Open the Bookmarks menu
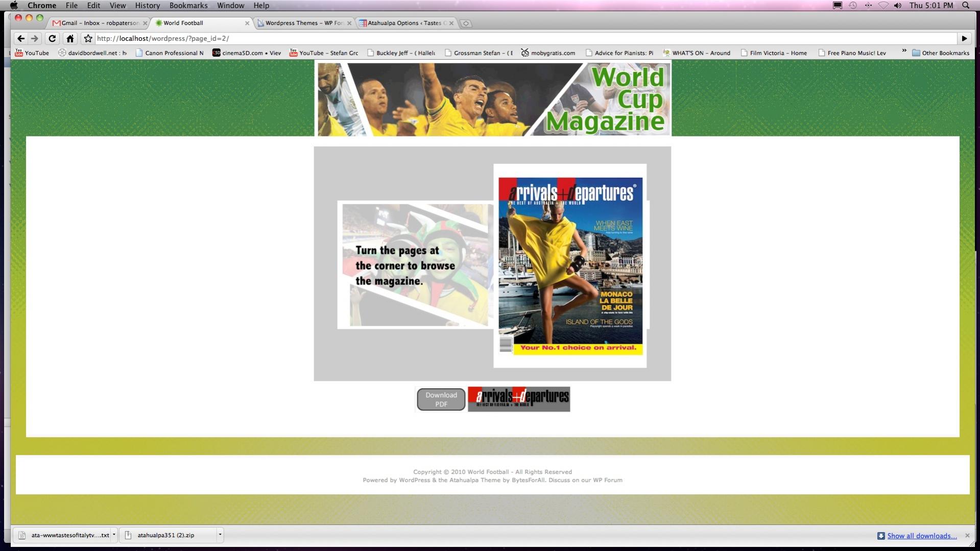 188,5
